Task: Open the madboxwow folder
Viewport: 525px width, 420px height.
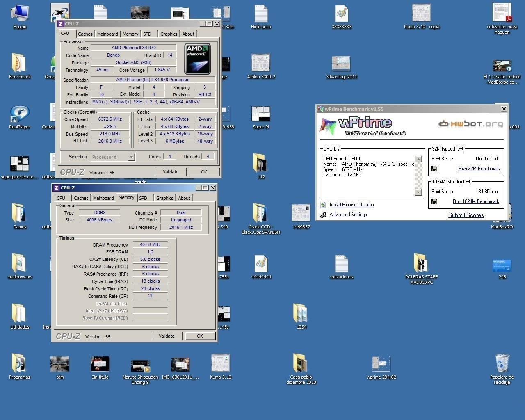Action: [19, 267]
